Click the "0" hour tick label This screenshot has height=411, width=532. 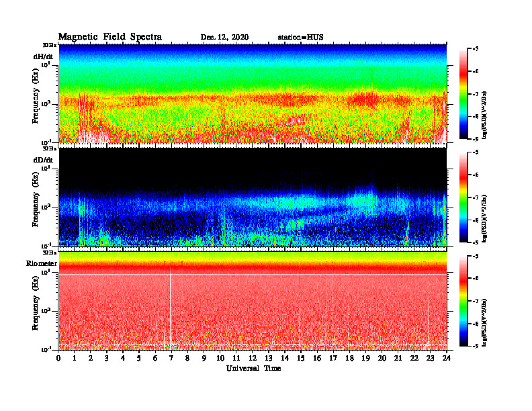(58, 359)
